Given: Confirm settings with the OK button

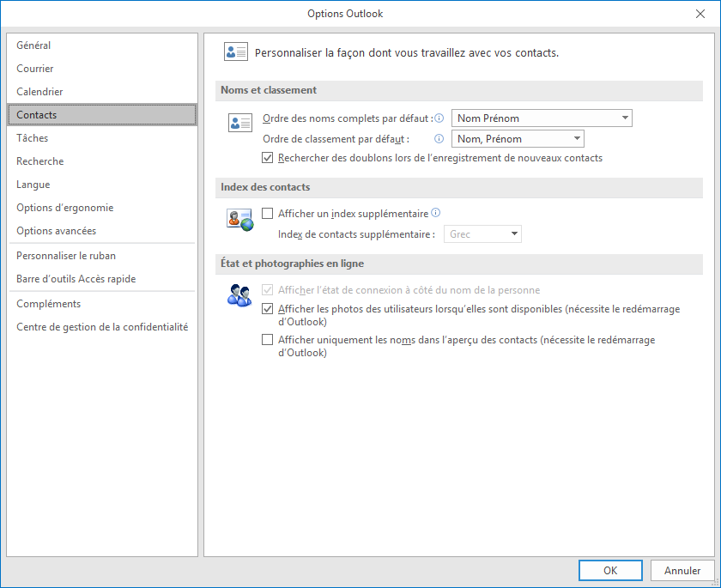Looking at the screenshot, I should 610,571.
